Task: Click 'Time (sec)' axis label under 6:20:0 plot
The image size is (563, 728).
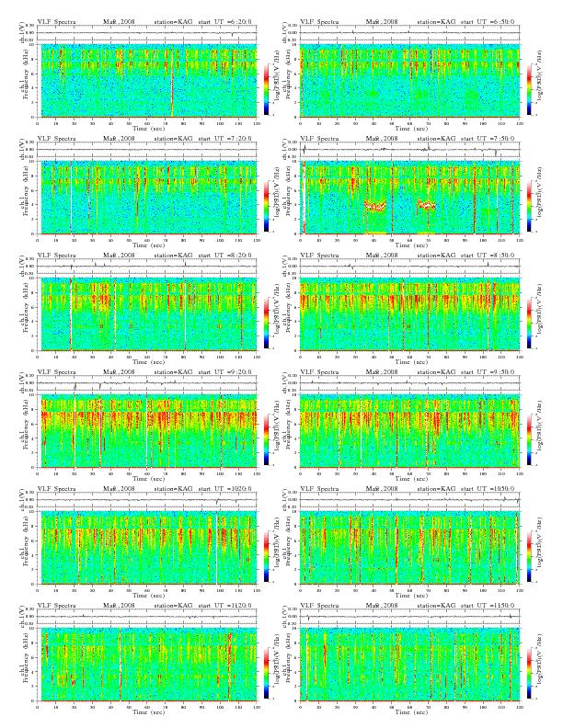Action: pyautogui.click(x=148, y=128)
